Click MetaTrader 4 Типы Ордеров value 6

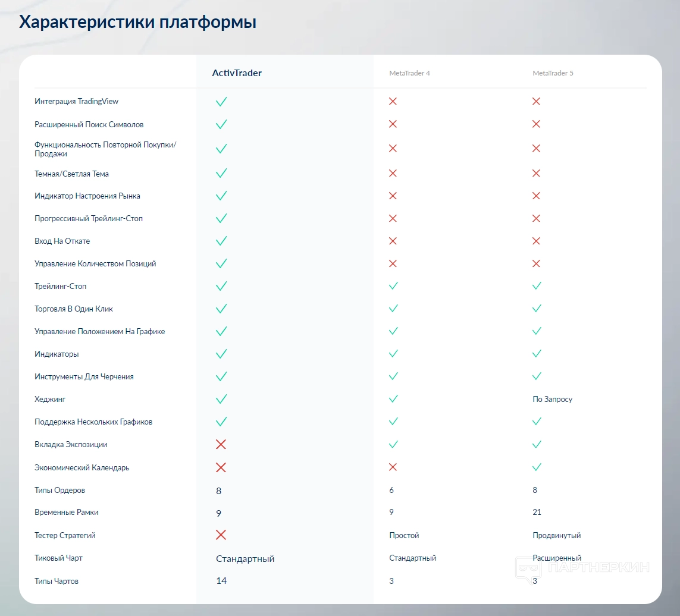391,491
